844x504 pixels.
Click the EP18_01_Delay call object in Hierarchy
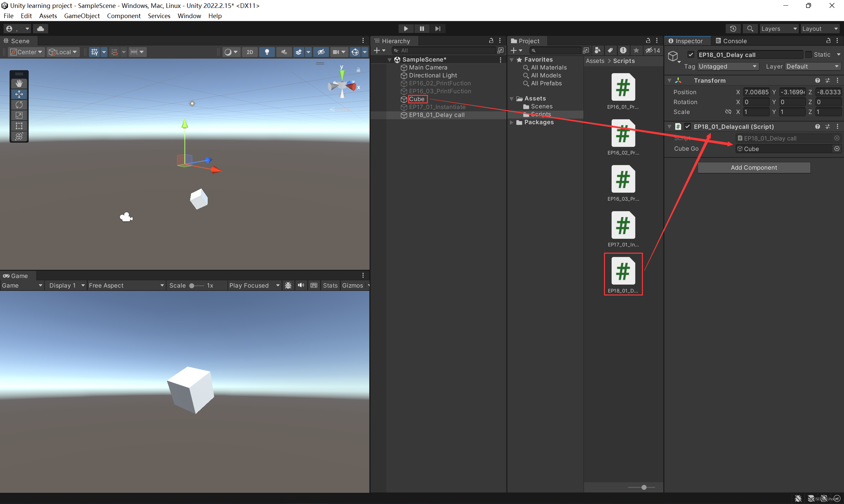pos(437,115)
